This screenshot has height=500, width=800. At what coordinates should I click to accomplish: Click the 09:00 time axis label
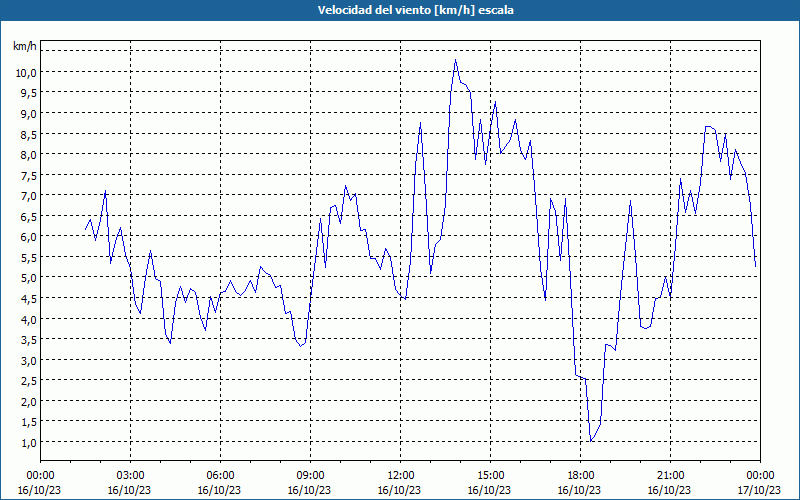pos(310,483)
